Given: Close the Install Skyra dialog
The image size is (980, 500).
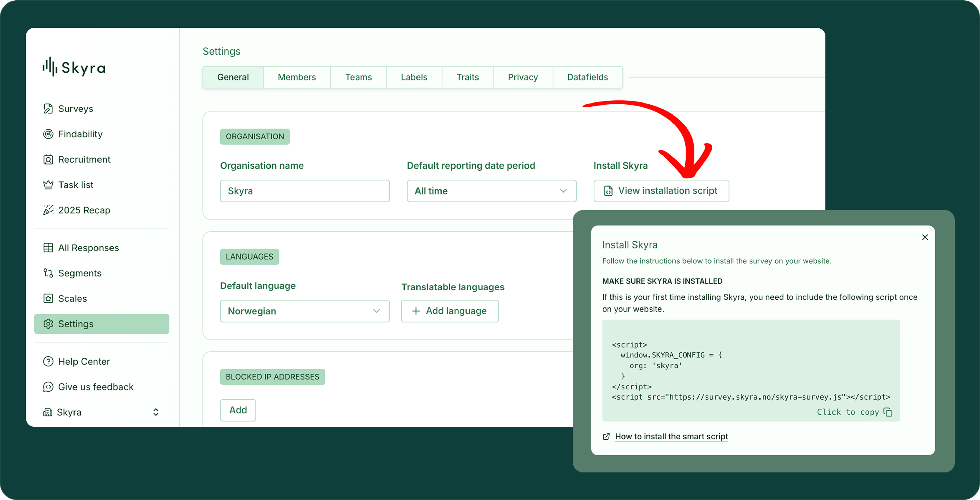Looking at the screenshot, I should (x=925, y=237).
